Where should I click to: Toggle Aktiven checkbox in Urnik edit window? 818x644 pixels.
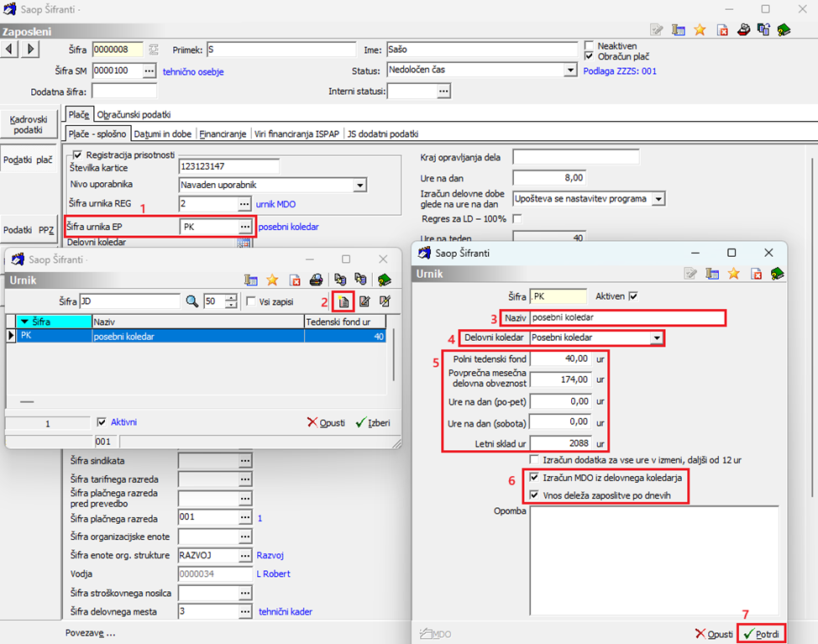[x=633, y=296]
